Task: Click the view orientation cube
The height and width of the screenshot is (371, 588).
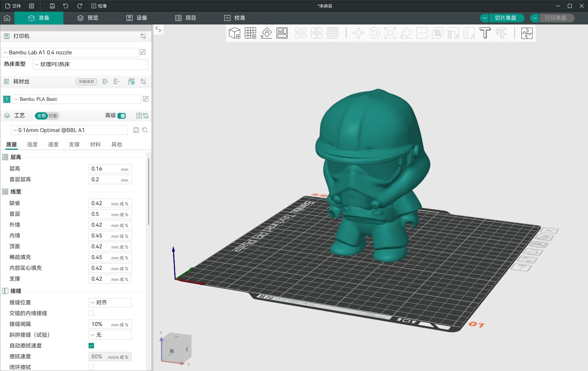Action: 176,349
